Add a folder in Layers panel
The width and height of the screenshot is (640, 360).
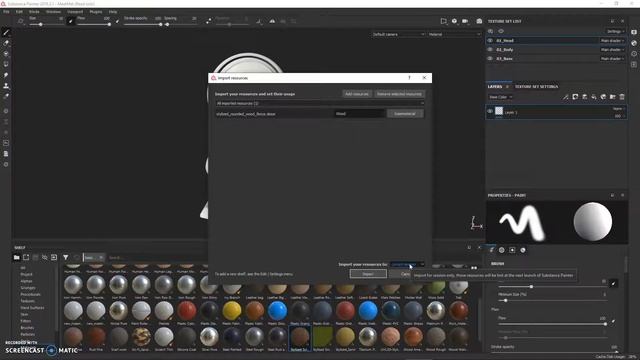point(613,97)
